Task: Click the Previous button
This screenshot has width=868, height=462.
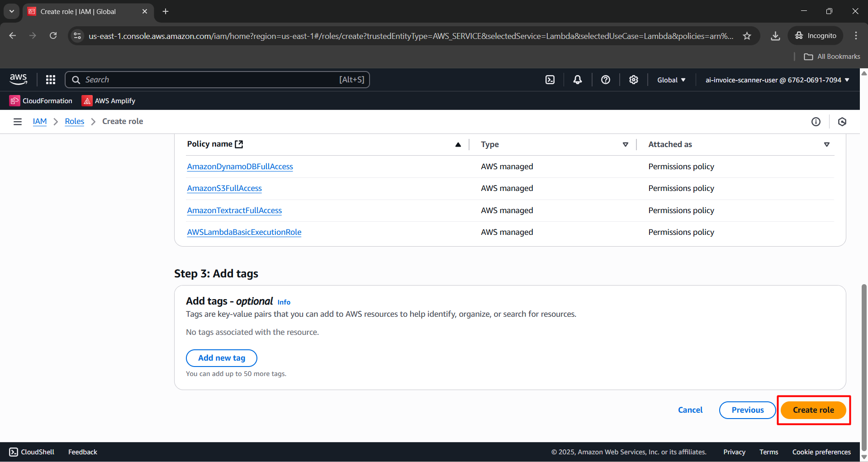Action: point(747,410)
